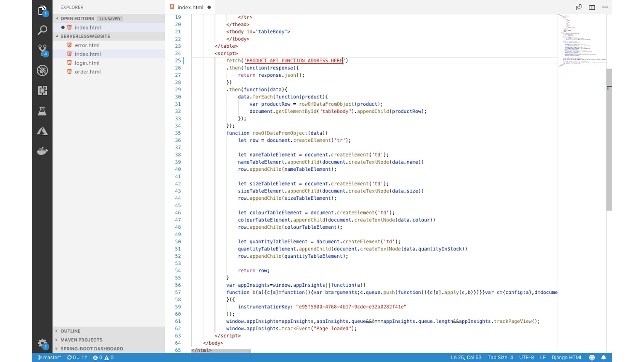Click the open changes icon in editor toolbar

(579, 7)
